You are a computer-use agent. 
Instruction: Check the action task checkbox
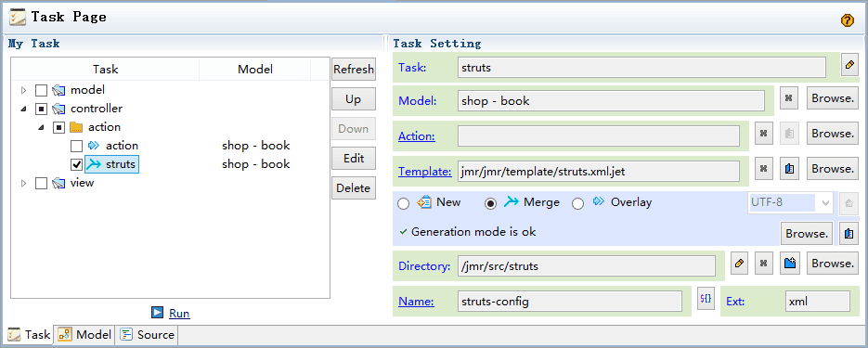[x=77, y=146]
